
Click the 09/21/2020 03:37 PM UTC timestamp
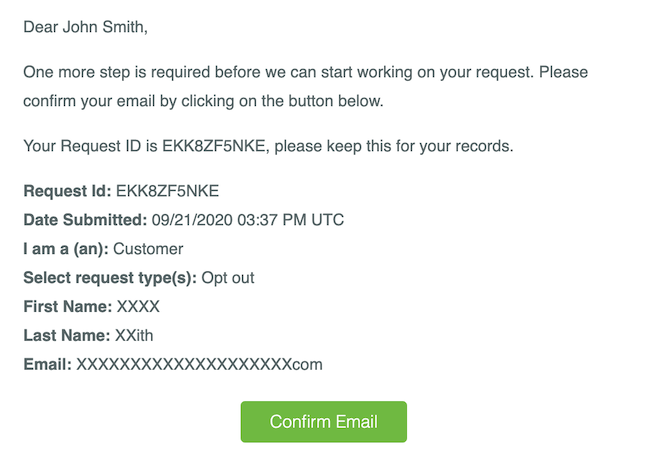[247, 220]
